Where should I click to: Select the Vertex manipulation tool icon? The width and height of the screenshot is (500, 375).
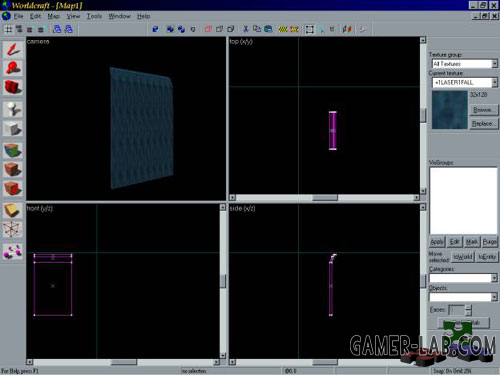13,230
